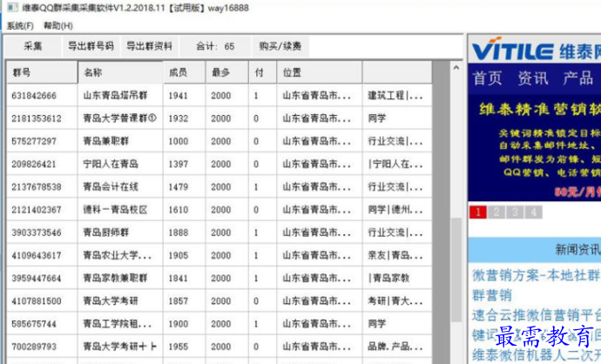The height and width of the screenshot is (364, 601).
Task: Select group number 2121402367
Action: coord(37,210)
